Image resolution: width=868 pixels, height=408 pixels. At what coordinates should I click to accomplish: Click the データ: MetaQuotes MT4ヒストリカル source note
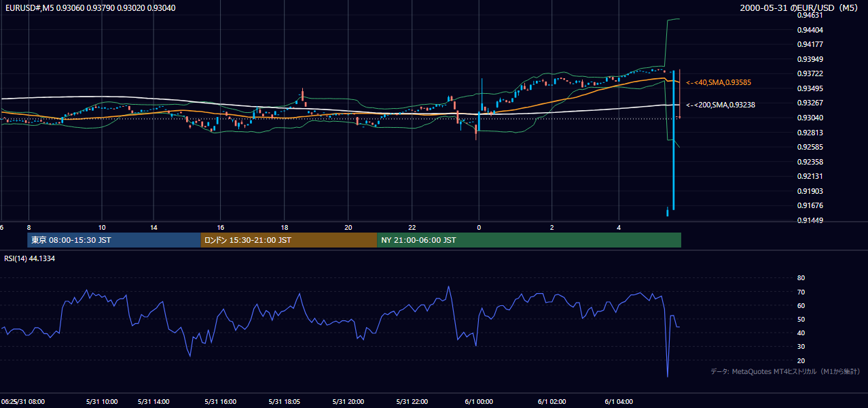point(785,371)
